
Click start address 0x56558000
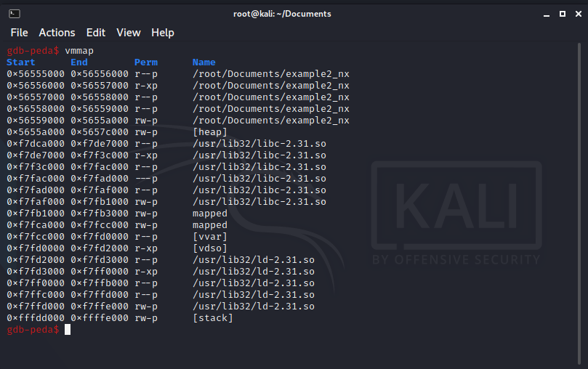[36, 109]
